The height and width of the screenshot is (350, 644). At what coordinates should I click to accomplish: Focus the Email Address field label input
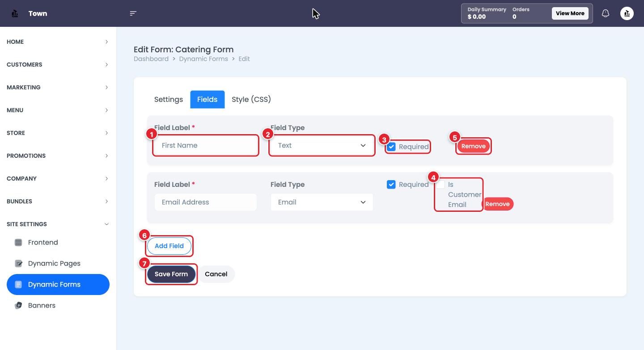click(x=206, y=202)
